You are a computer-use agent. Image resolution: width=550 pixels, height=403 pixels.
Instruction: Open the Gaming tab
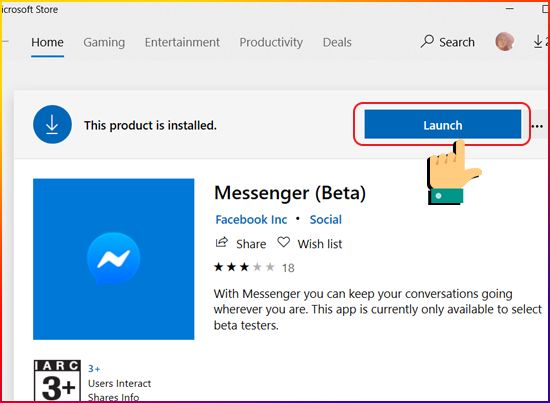point(104,42)
